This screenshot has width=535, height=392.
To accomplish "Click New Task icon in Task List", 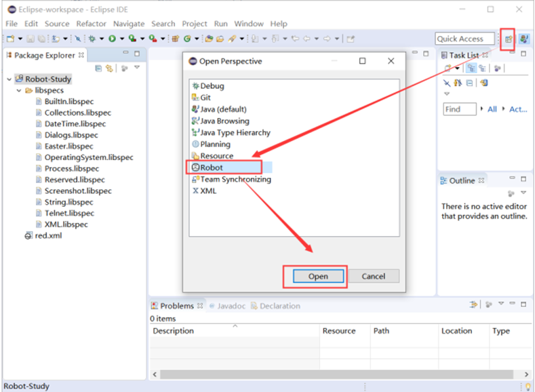I will 448,68.
